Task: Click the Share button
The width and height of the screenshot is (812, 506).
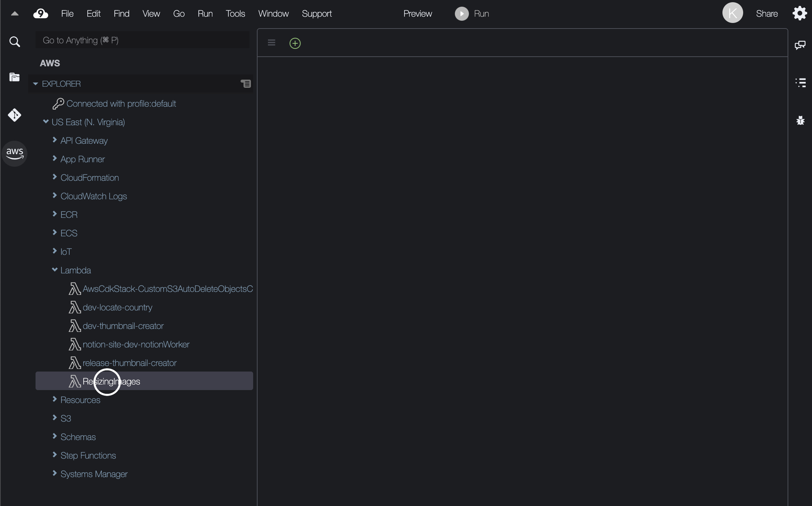Action: 766,14
